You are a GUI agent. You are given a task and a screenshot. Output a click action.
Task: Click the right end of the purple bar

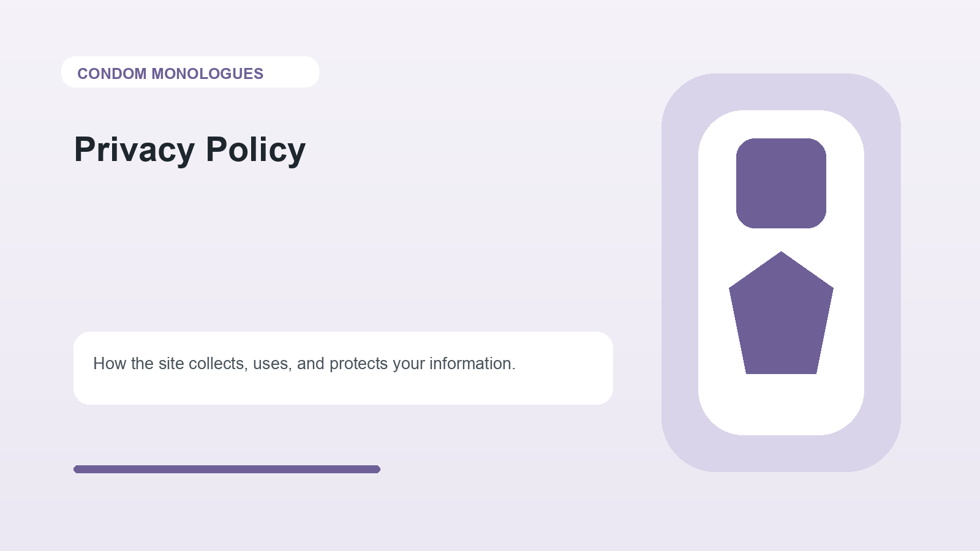375,469
